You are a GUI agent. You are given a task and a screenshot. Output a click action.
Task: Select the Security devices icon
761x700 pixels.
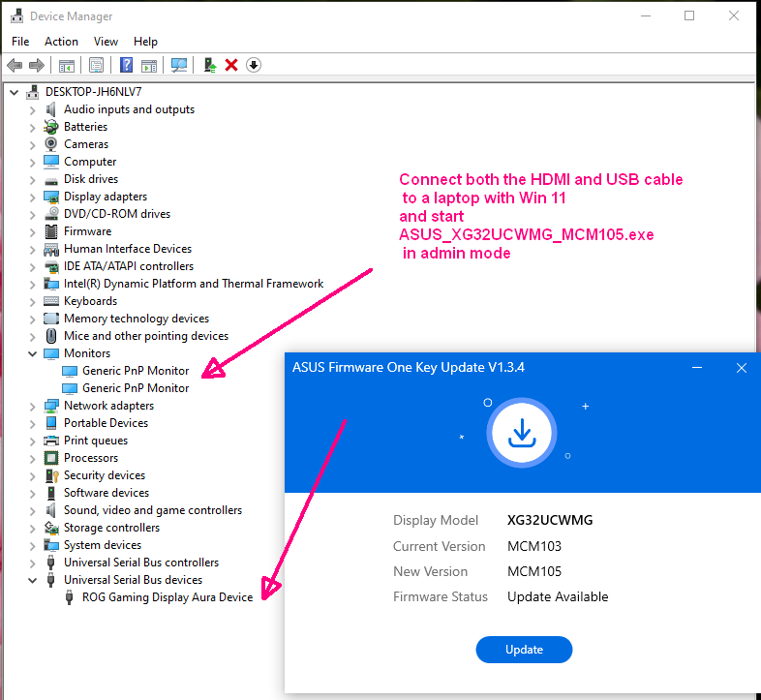click(51, 475)
